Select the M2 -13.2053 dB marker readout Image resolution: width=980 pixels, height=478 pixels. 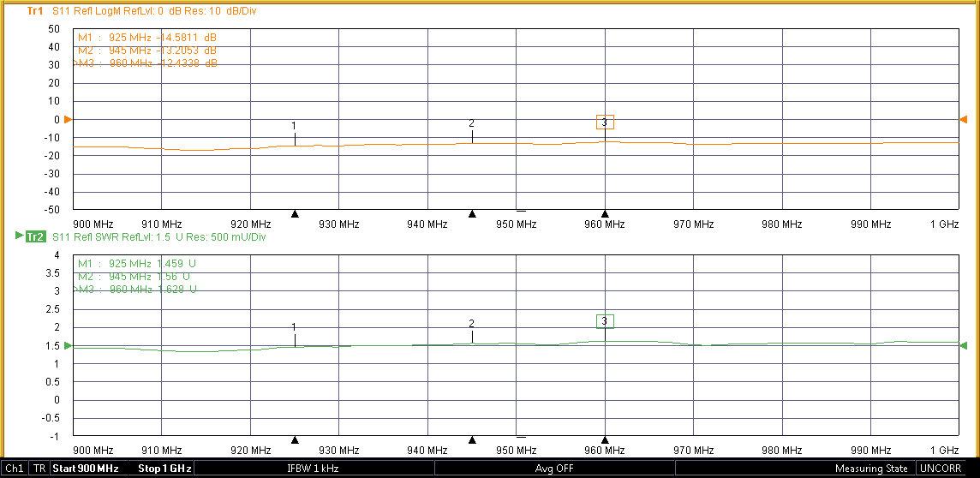[147, 50]
